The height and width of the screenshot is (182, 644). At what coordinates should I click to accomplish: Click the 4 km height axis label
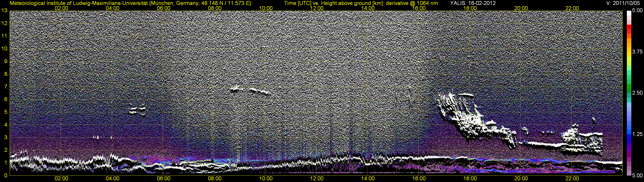click(x=6, y=125)
